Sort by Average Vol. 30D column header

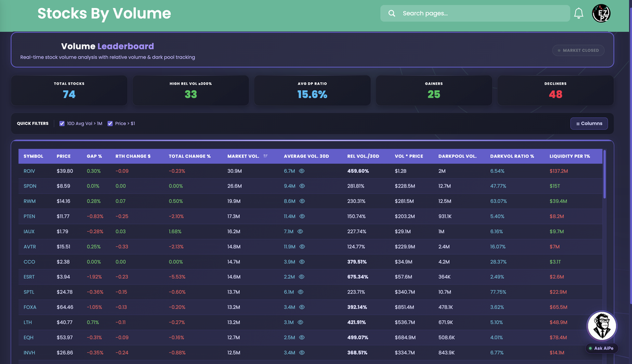pos(306,156)
